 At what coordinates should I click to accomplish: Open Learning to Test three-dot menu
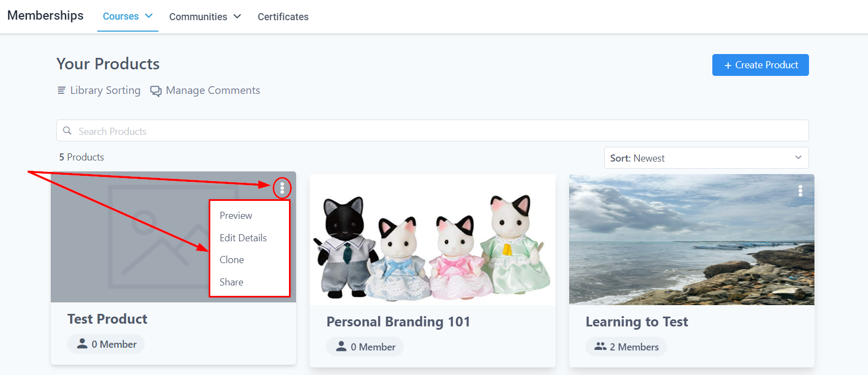coord(800,191)
